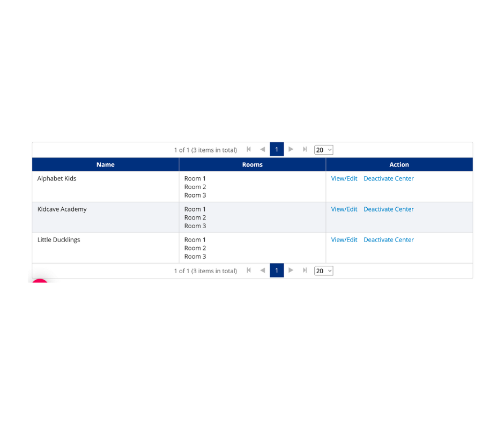The width and height of the screenshot is (504, 423).
Task: Jump to last page in top pager
Action: pyautogui.click(x=305, y=149)
